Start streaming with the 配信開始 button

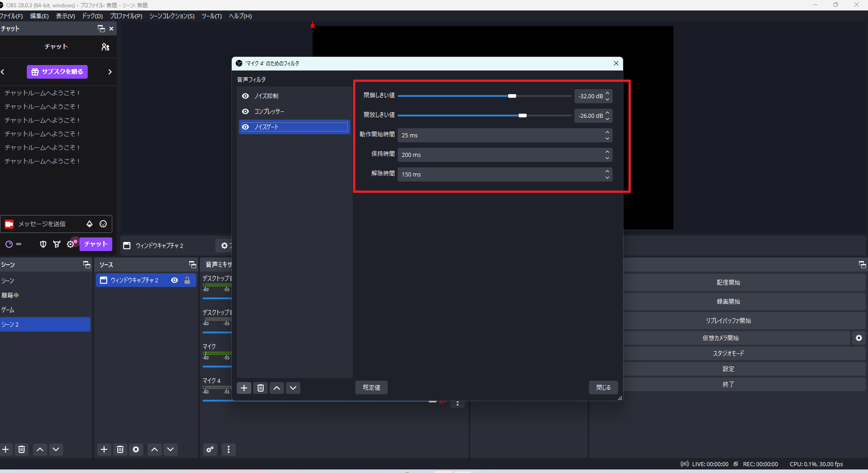click(x=728, y=282)
